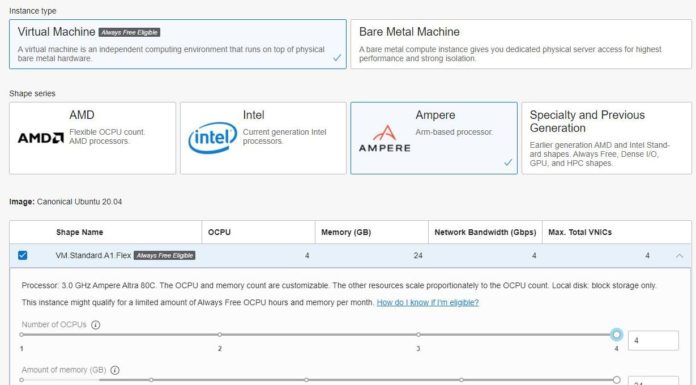Screen dimensions: 696x385
Task: Collapse the VM.Standard.A1.Flex row details
Action: click(x=679, y=256)
